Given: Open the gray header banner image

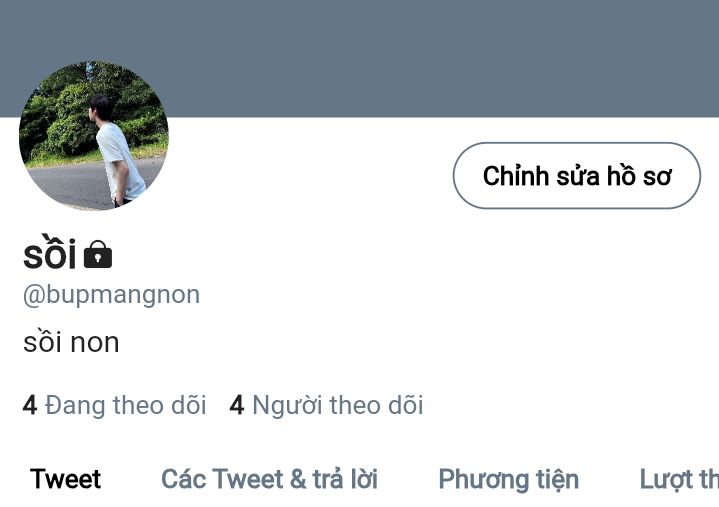Looking at the screenshot, I should [x=360, y=58].
